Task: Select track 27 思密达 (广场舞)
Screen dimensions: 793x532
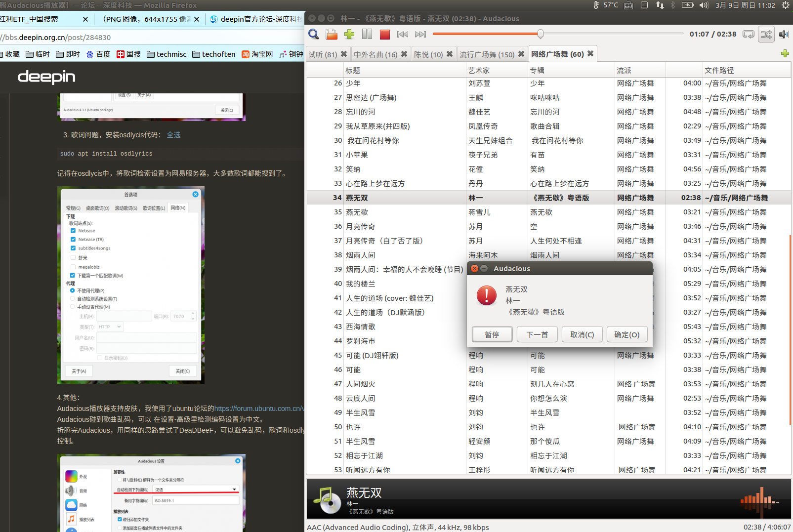Action: [548, 97]
